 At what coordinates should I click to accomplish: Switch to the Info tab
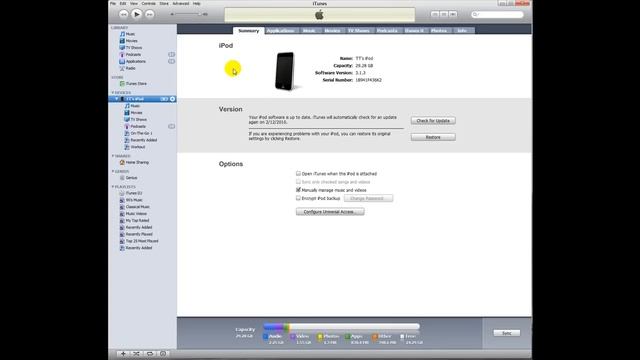(x=462, y=31)
